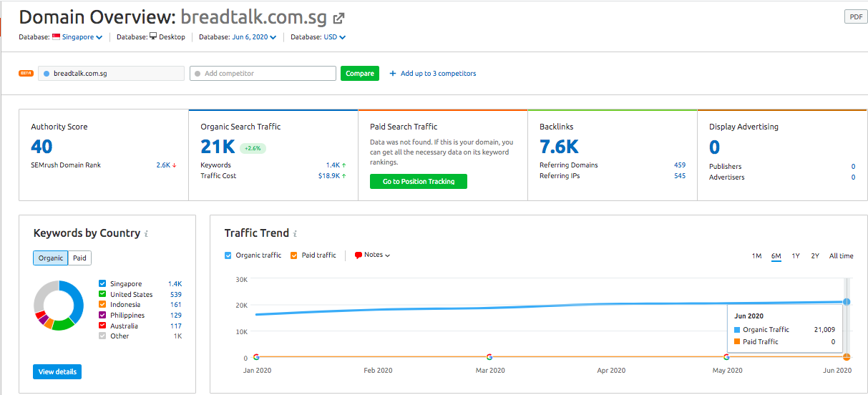Click Traffic Trend info icon

tap(295, 233)
